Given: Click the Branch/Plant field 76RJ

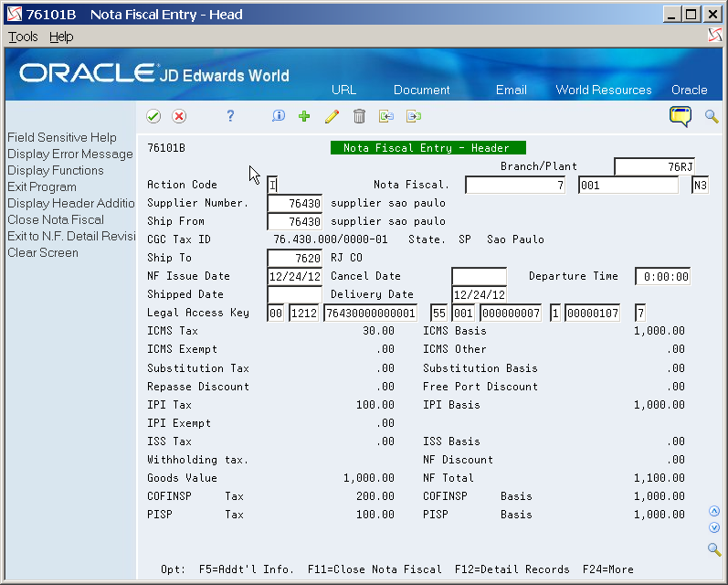Looking at the screenshot, I should [655, 166].
